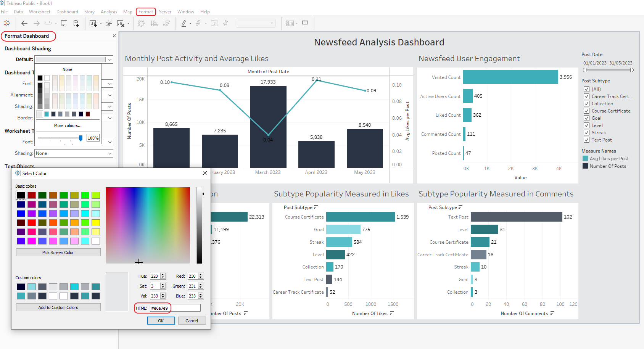Click the Presentation mode icon
This screenshot has height=349, width=644.
(x=305, y=23)
